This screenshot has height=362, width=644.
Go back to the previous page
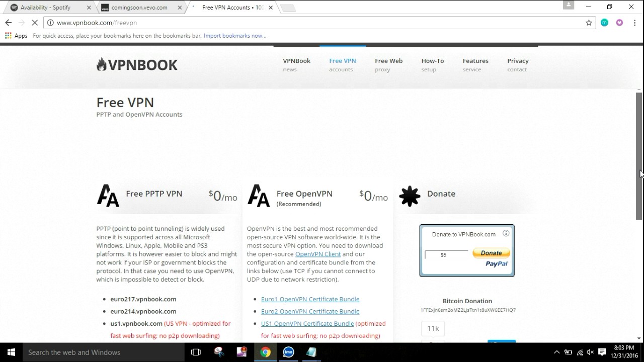8,23
